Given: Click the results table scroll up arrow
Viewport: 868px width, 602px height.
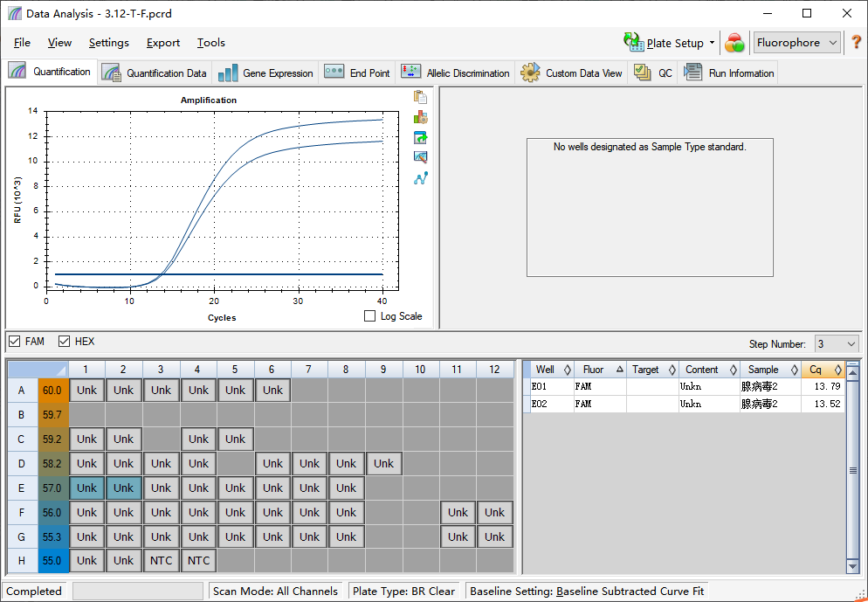Looking at the screenshot, I should [x=852, y=372].
